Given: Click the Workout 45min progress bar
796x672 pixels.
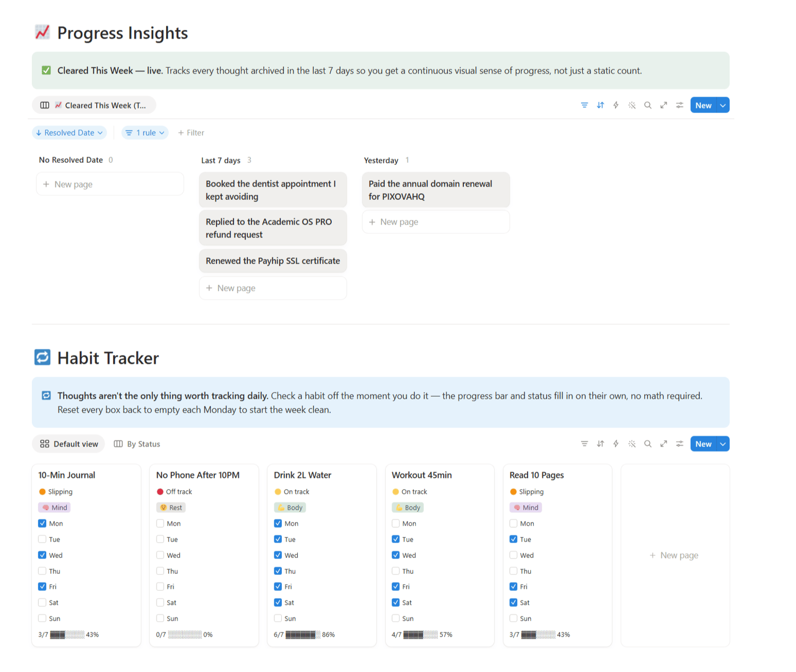Looking at the screenshot, I should tap(420, 634).
